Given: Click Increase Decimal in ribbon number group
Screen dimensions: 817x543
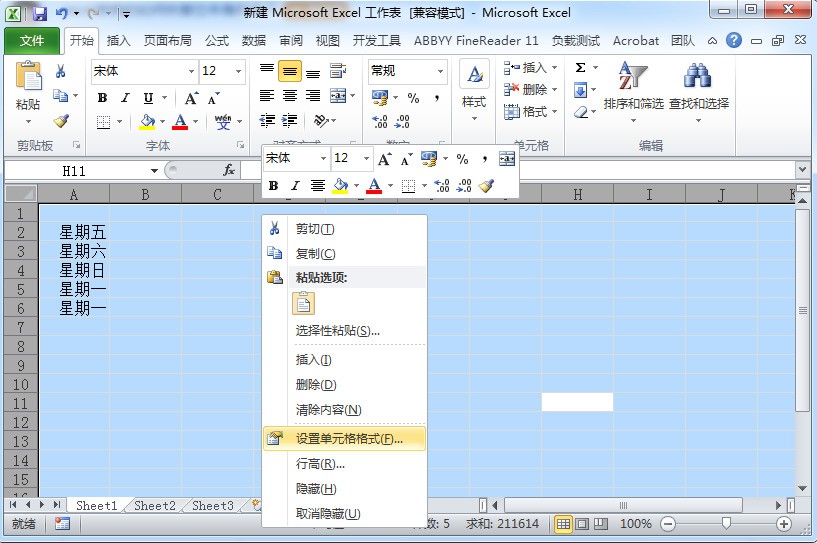Looking at the screenshot, I should pos(380,121).
